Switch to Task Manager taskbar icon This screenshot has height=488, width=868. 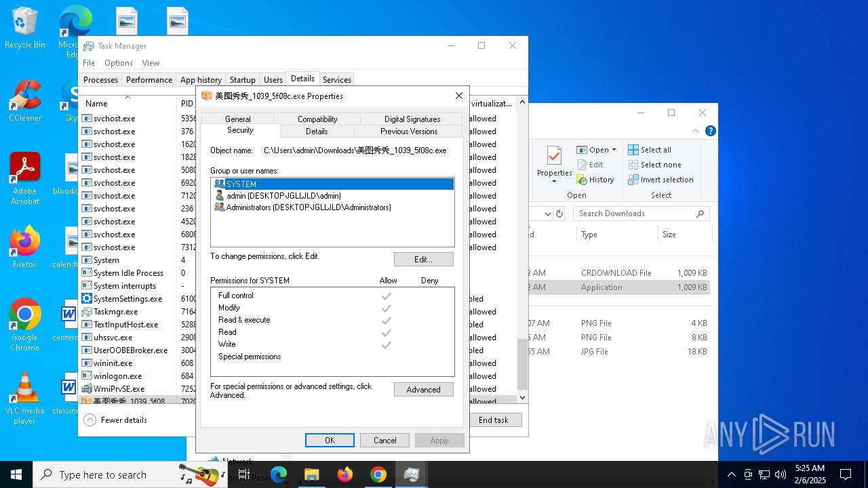click(411, 474)
